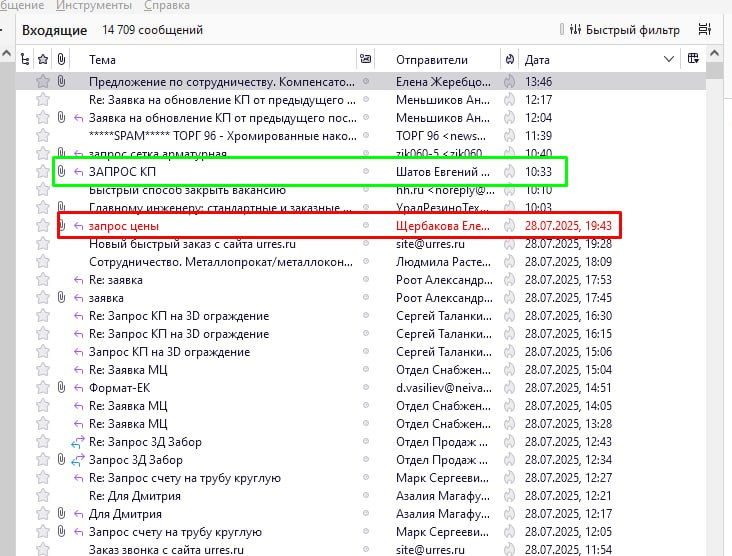The image size is (732, 556).
Task: Toggle date sort direction chevron
Action: tap(669, 59)
